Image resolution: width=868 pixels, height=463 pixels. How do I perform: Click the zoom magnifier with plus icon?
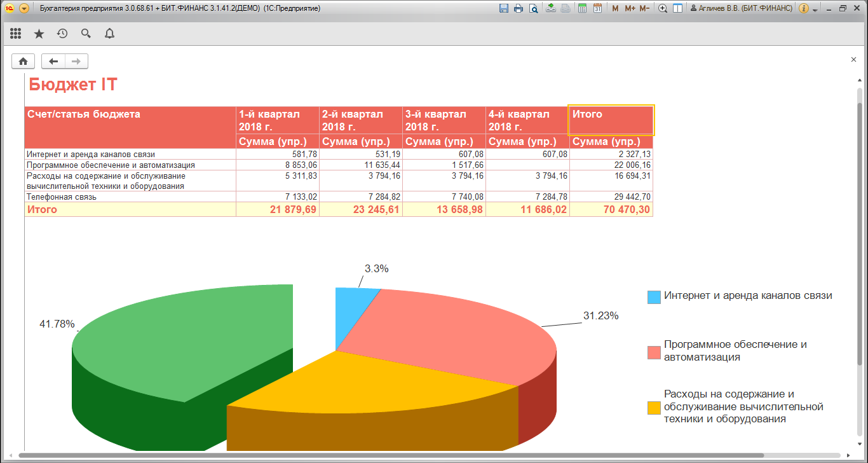663,9
